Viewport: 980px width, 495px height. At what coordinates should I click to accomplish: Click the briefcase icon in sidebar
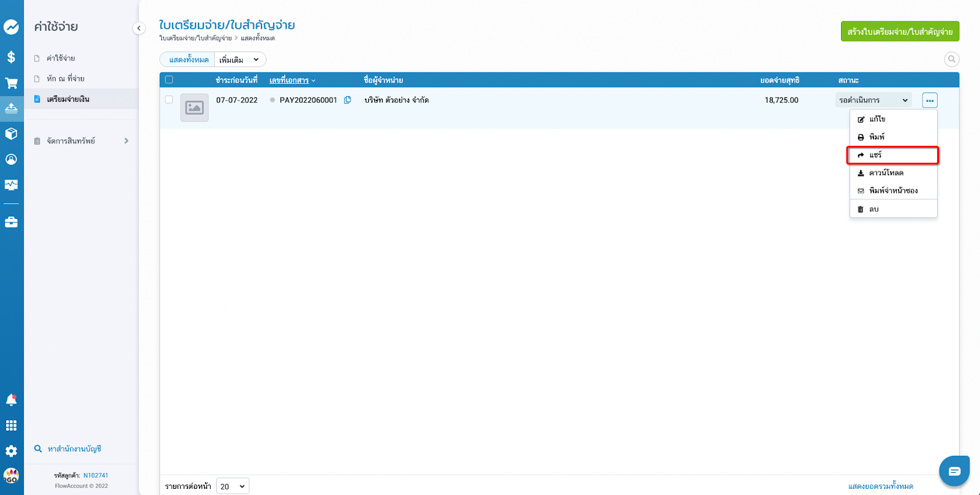[11, 222]
